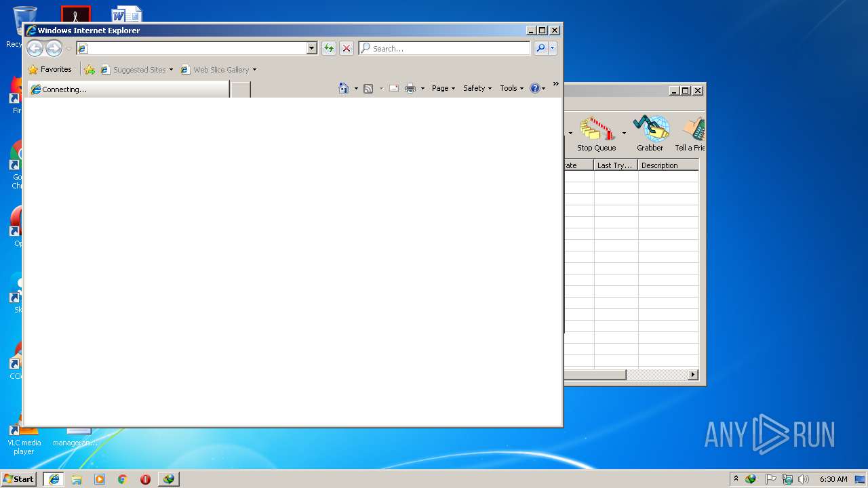
Task: Launch Opera from the taskbar
Action: pyautogui.click(x=145, y=479)
